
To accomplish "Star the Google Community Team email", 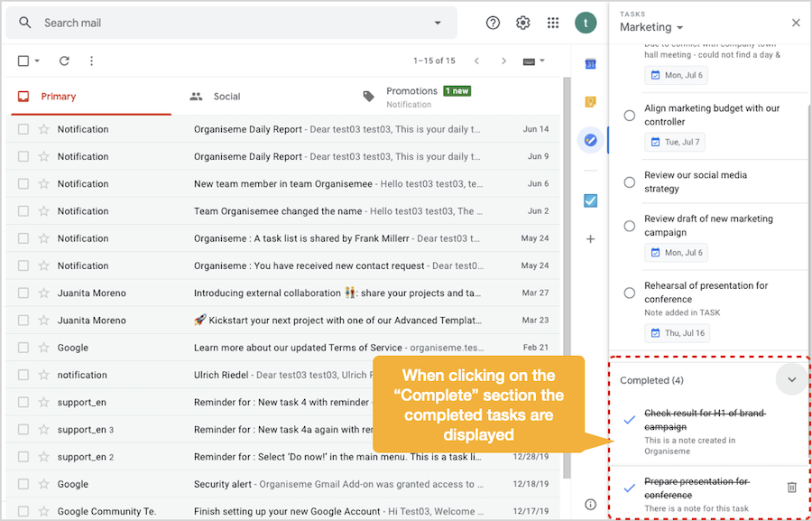I will pyautogui.click(x=44, y=511).
